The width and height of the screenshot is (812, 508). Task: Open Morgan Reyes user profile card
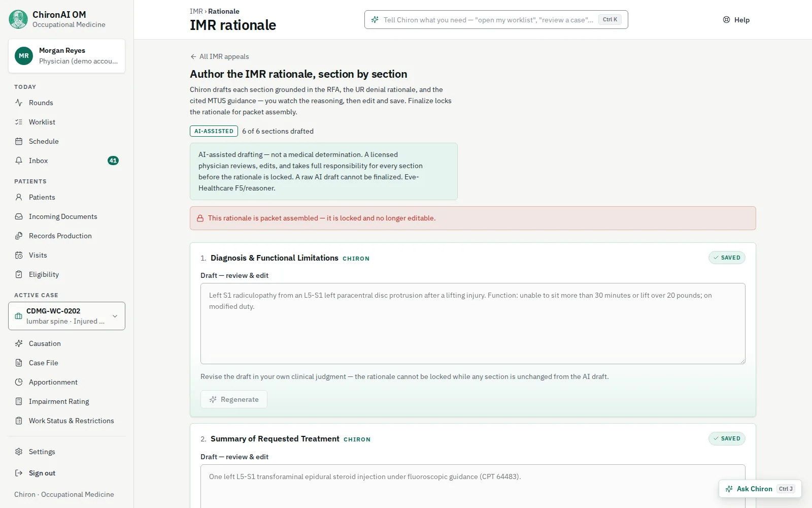[66, 56]
